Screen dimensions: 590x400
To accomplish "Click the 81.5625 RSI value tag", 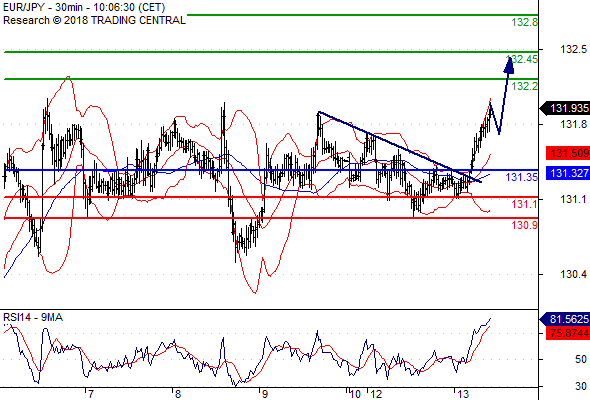I will (565, 319).
